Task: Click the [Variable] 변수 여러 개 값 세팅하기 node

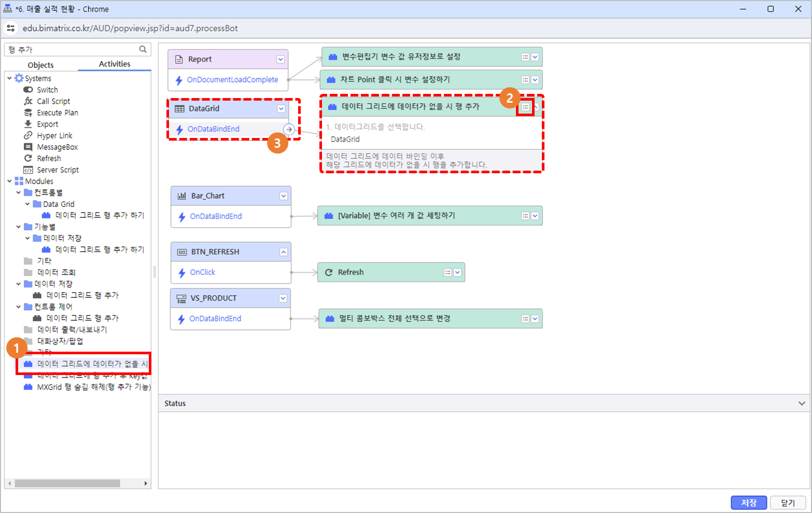Action: click(x=430, y=216)
